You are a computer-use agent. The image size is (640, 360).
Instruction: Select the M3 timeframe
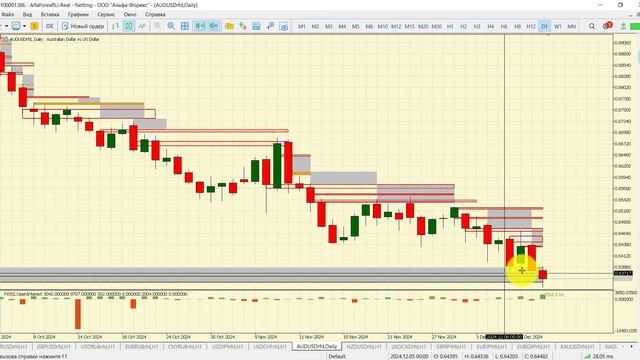tap(329, 26)
